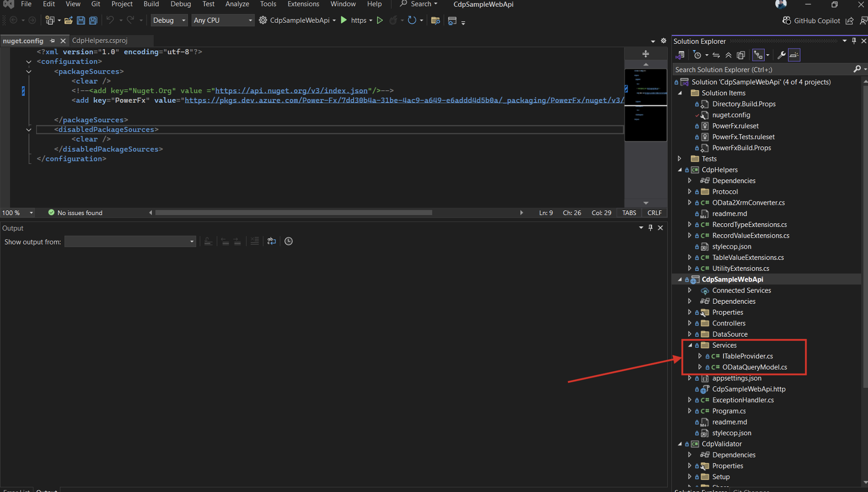Viewport: 868px width, 492px height.
Task: Click the No issues found status
Action: pos(75,213)
